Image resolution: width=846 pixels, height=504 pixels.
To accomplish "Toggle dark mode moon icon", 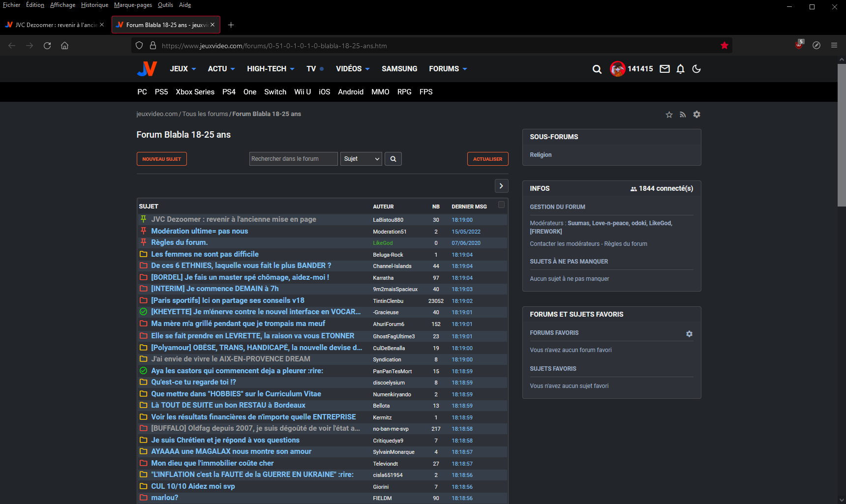I will 696,69.
